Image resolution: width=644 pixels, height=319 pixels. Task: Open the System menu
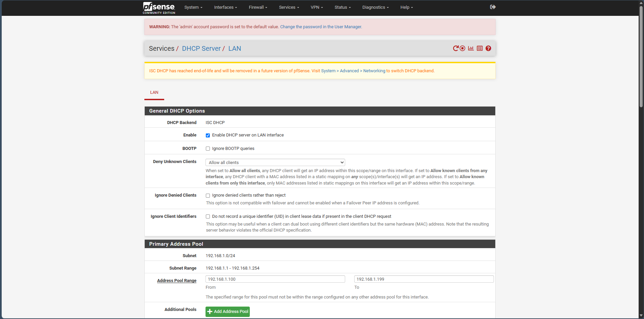[193, 7]
